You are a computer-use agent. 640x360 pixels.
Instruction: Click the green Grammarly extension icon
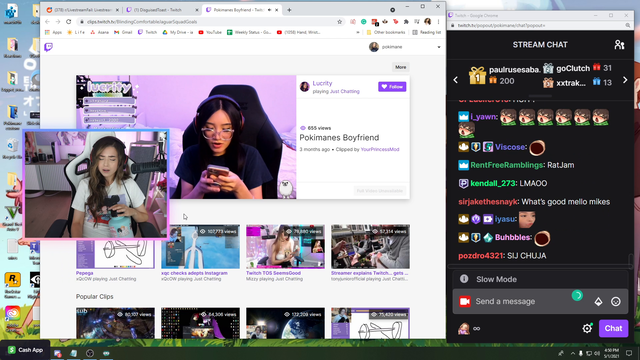point(363,22)
